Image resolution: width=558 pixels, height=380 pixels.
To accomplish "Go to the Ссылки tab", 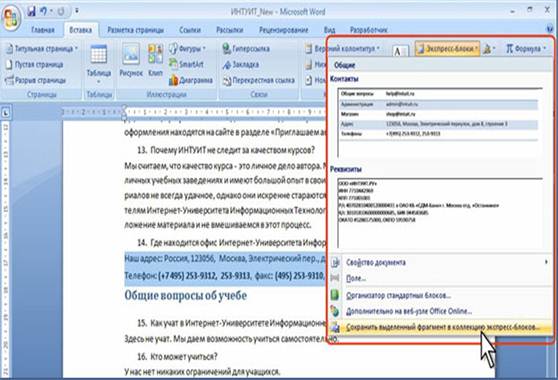I will [x=190, y=30].
